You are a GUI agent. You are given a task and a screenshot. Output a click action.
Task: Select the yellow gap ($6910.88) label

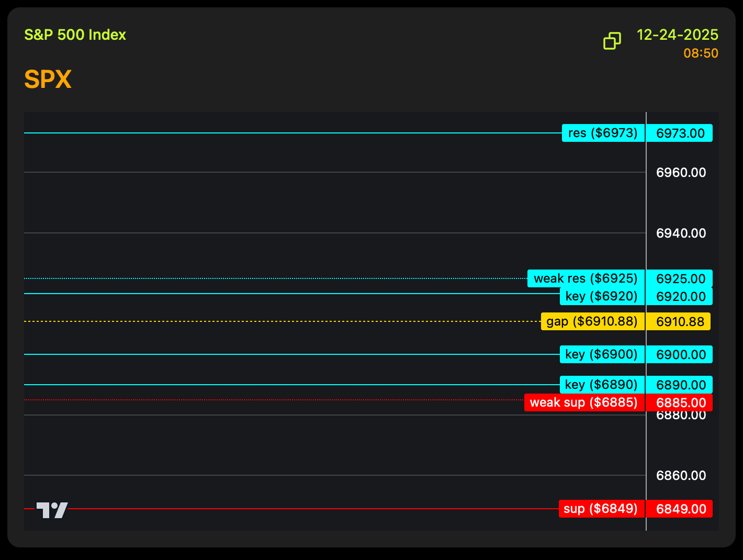tap(592, 321)
